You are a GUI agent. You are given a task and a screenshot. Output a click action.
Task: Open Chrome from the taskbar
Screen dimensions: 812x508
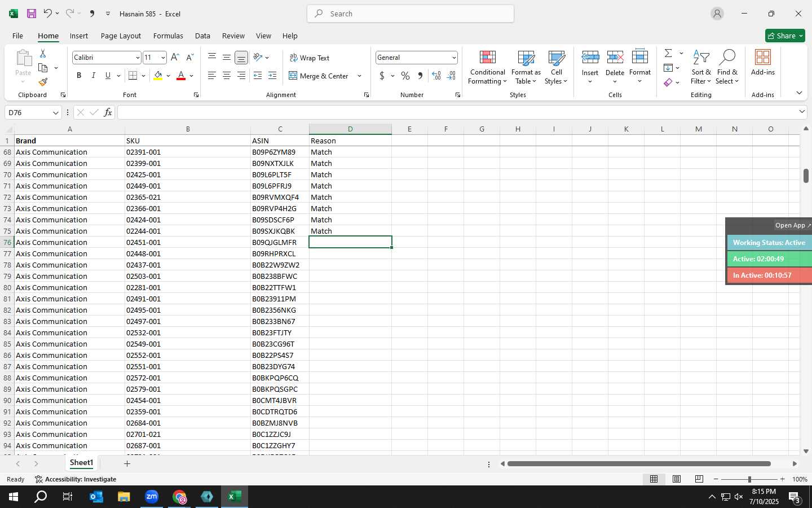pos(179,497)
